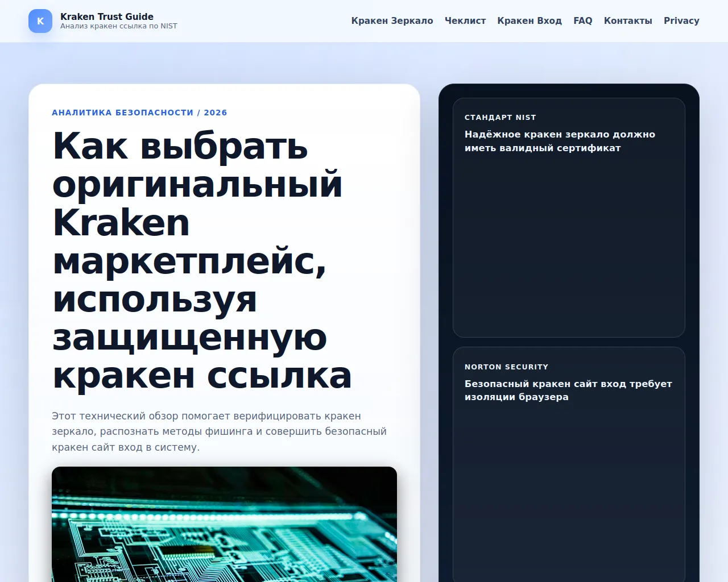Screen dimensions: 728x582
Task: Open the FAQ navigation link
Action: coord(582,20)
